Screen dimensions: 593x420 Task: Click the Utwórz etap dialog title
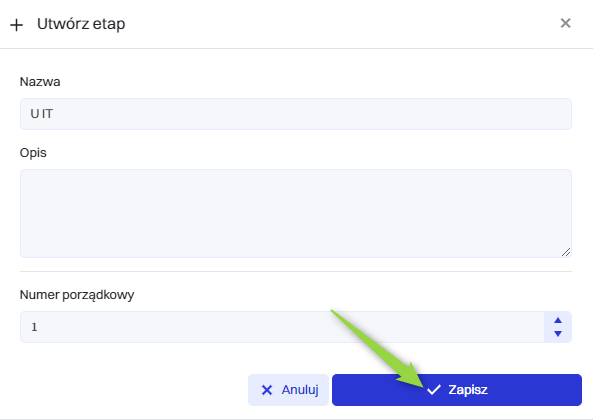81,24
